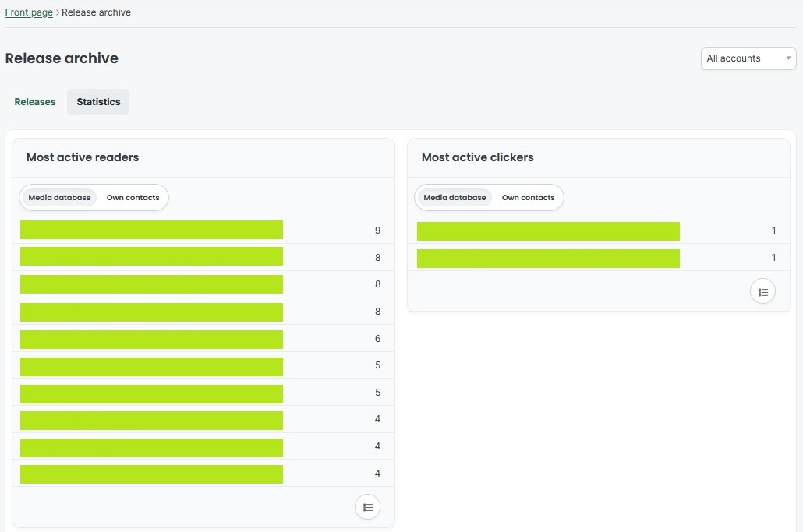Viewport: 803px width, 532px height.
Task: Show Media database in Most active readers
Action: pyautogui.click(x=59, y=197)
